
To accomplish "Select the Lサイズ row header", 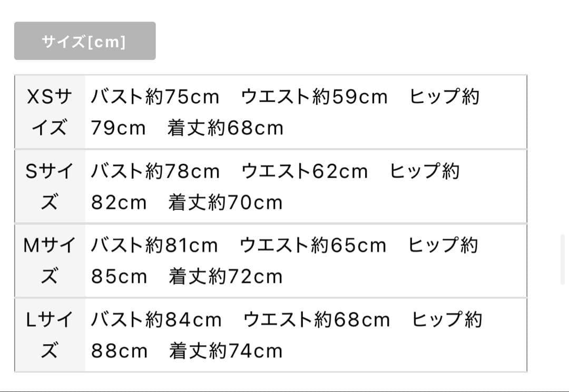I will pyautogui.click(x=50, y=335).
